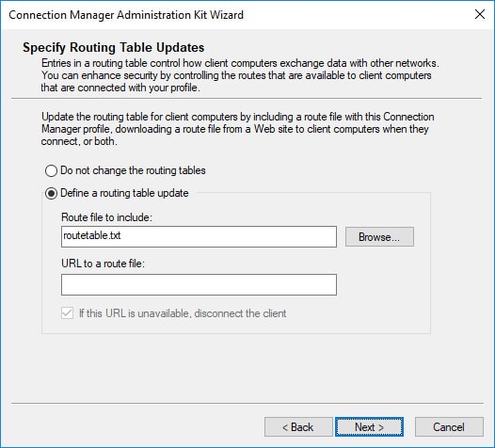Choose the 'Define a routing table update' option
This screenshot has width=495, height=448.
(51, 193)
